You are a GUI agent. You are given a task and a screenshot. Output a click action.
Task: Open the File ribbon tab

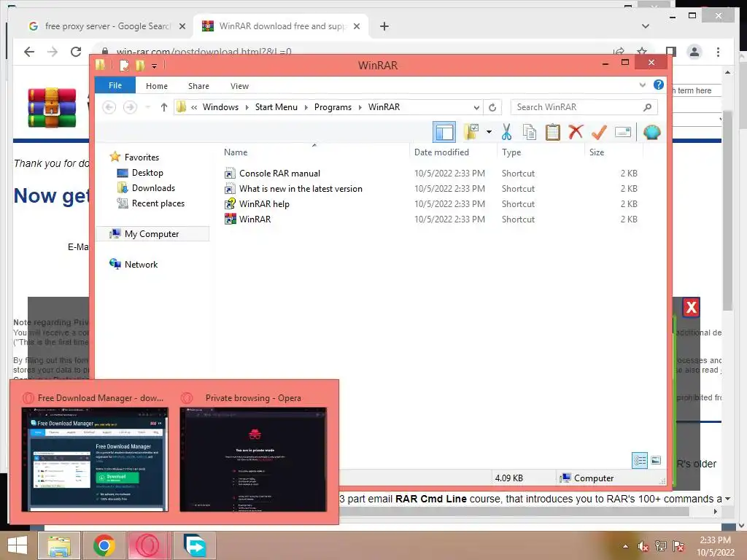click(115, 86)
